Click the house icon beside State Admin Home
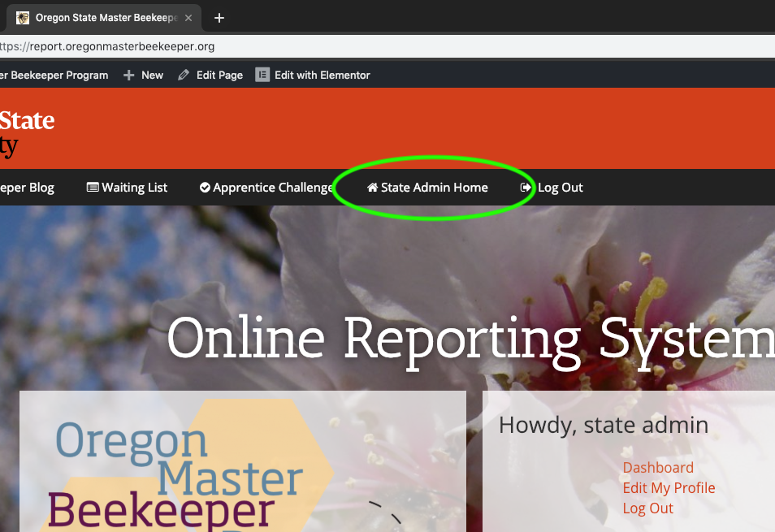This screenshot has height=532, width=775. [x=372, y=187]
